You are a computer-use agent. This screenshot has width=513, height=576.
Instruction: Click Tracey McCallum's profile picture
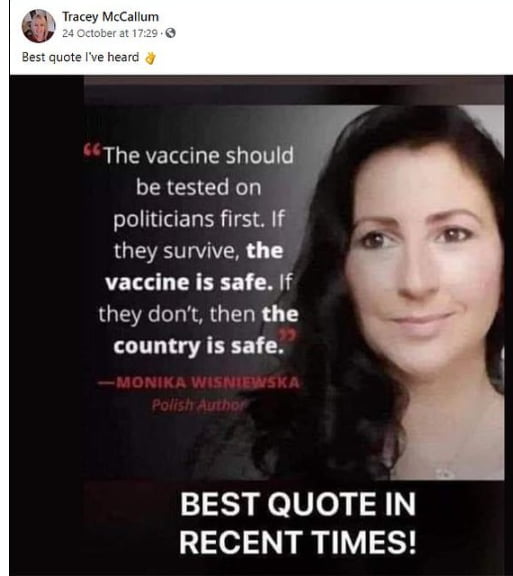pos(39,26)
